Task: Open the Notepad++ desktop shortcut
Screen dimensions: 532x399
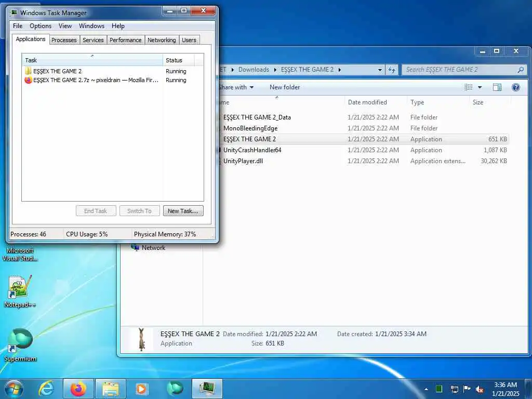Action: click(x=20, y=292)
